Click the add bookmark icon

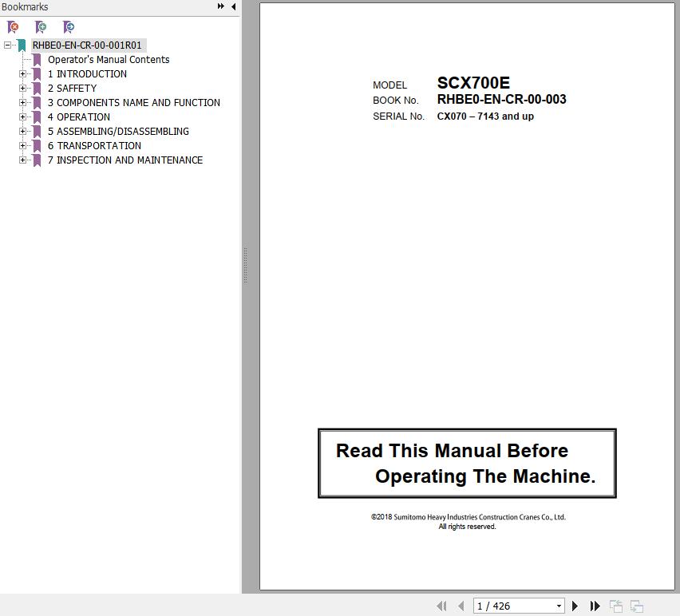pyautogui.click(x=41, y=27)
